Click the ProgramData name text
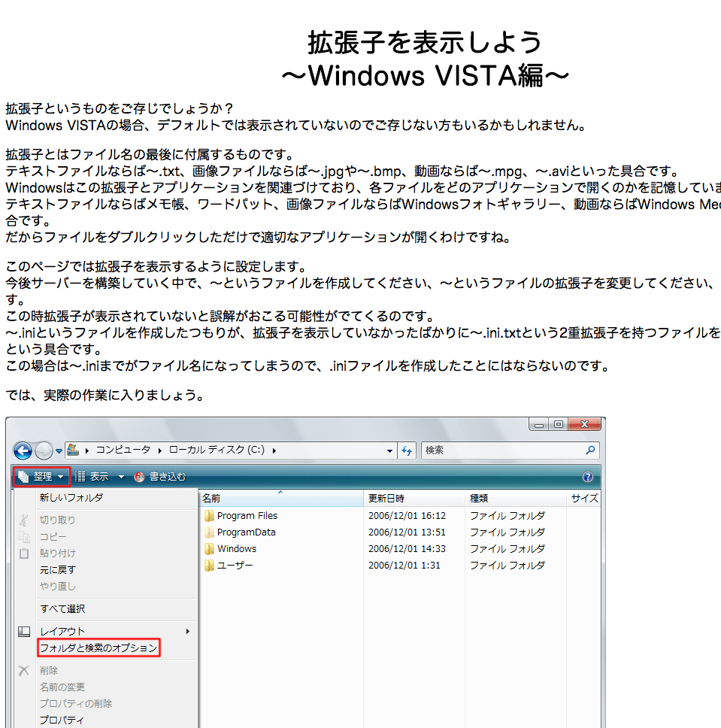 click(246, 532)
